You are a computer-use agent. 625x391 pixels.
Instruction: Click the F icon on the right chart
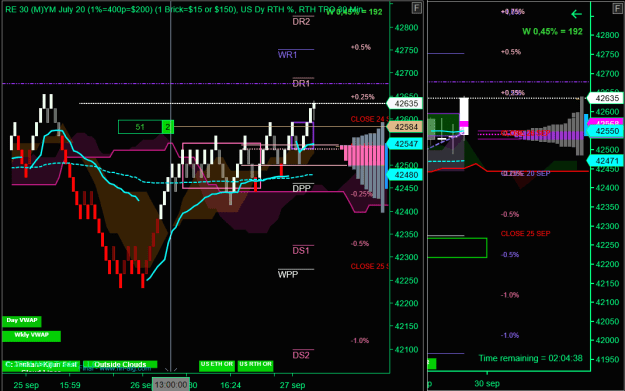[617, 8]
